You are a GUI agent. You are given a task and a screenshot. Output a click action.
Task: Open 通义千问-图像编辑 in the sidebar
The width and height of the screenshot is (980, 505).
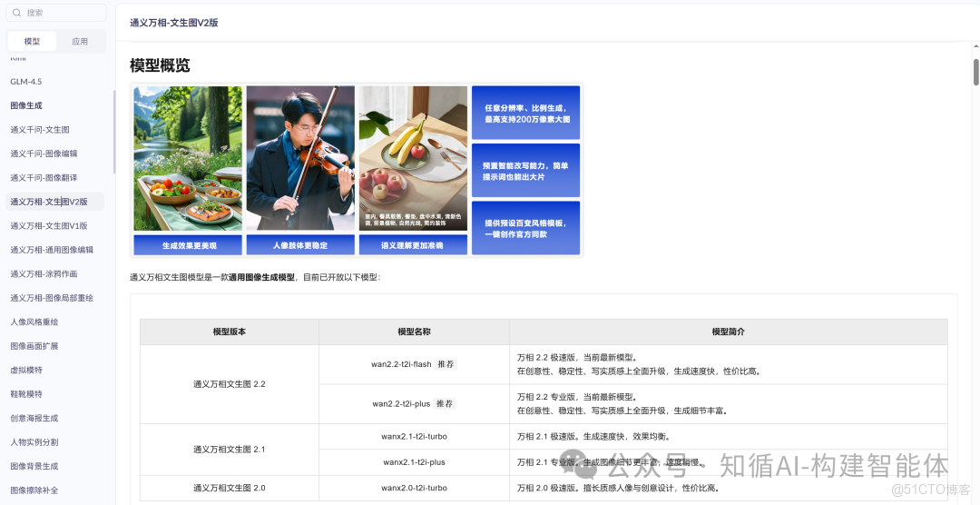[x=44, y=153]
